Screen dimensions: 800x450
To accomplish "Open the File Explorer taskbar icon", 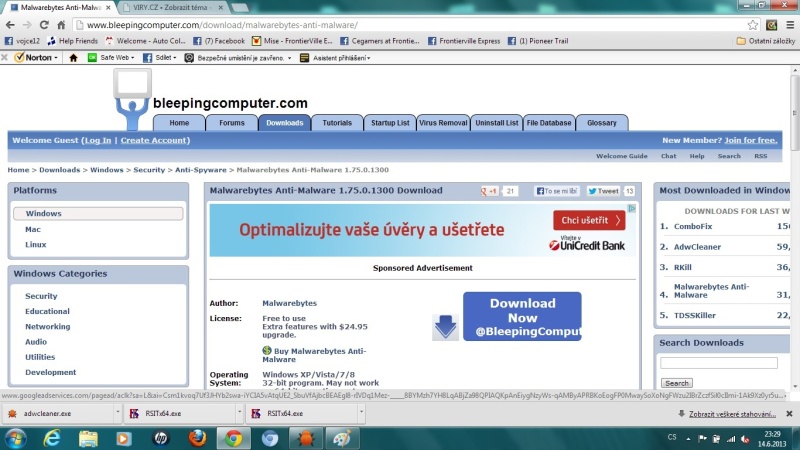I will 88,438.
